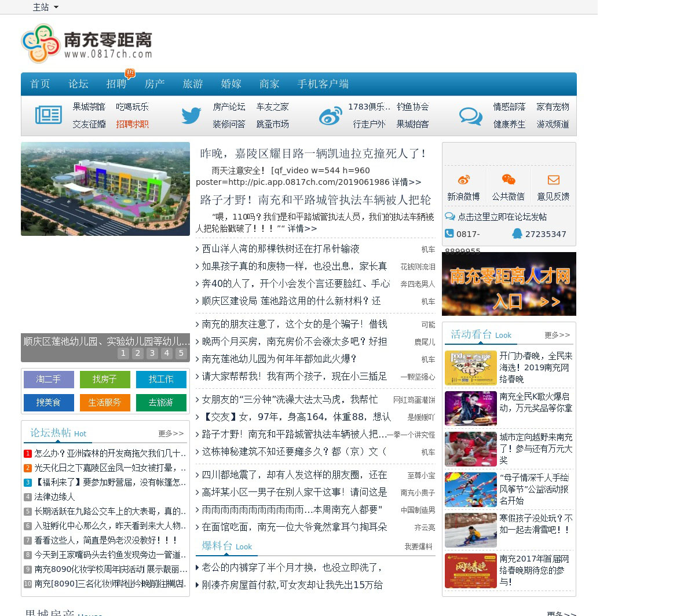Open the 论坛 navigation tab

[x=78, y=84]
